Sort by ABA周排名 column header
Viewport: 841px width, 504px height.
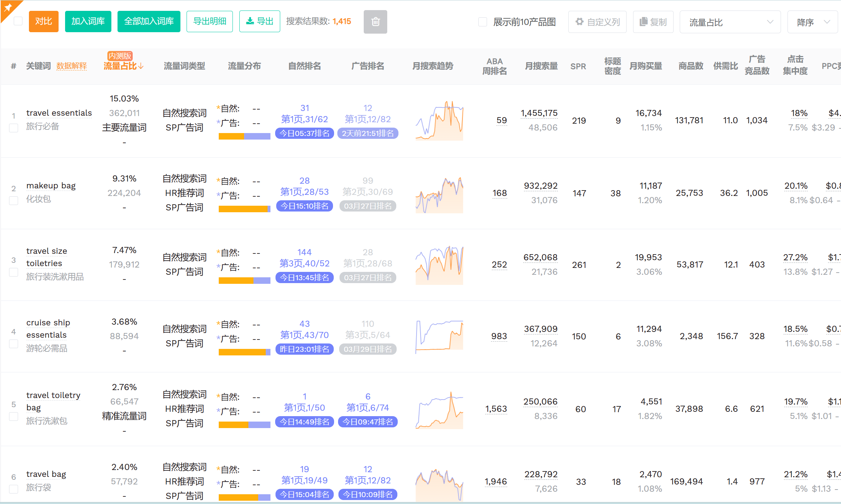[495, 66]
